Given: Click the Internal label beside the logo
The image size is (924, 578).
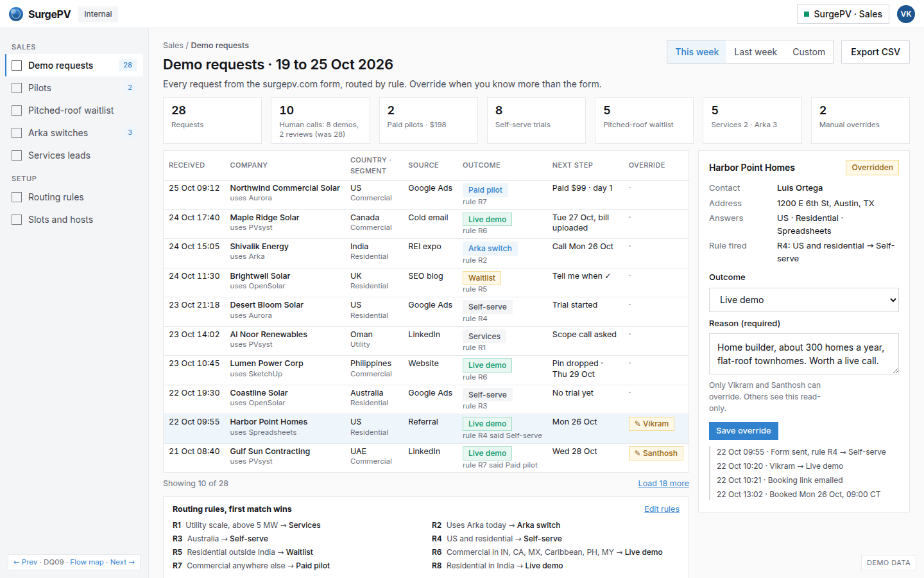Looking at the screenshot, I should 98,14.
